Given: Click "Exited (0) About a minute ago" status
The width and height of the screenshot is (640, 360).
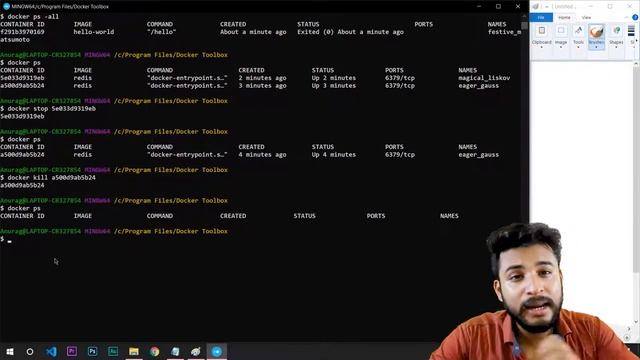Looking at the screenshot, I should 350,32.
